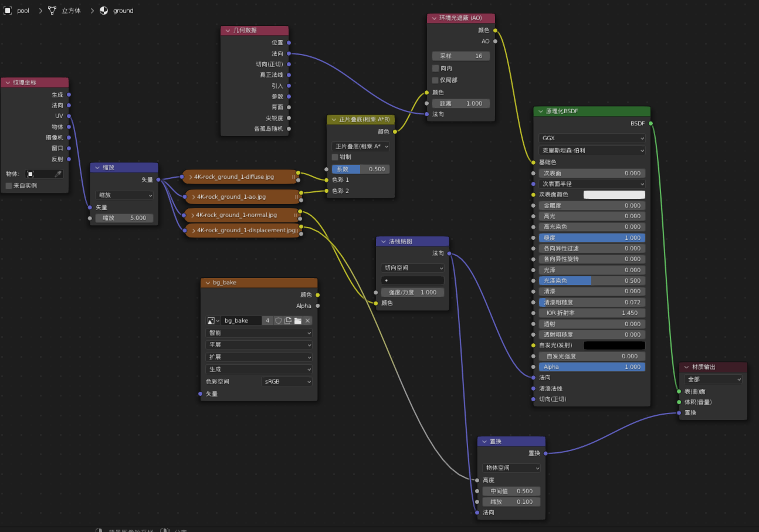Click 金属度 0.000 field in BSDF

tap(592, 205)
